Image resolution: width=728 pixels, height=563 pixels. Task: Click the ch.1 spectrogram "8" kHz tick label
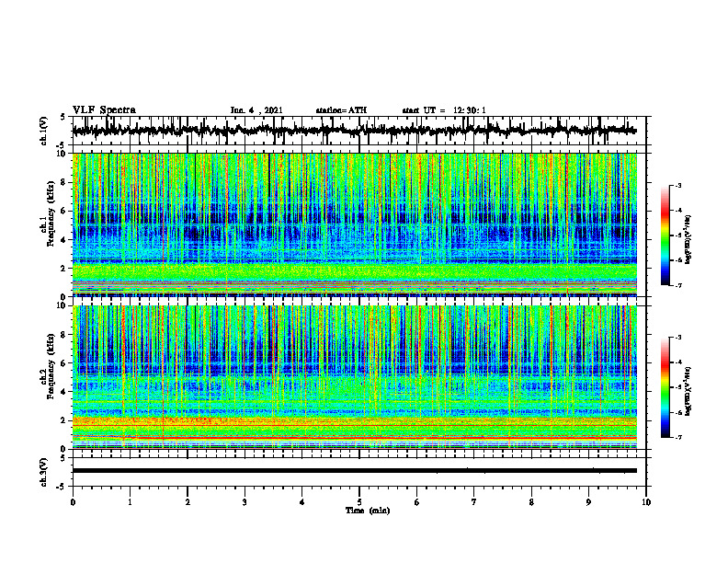(x=64, y=182)
